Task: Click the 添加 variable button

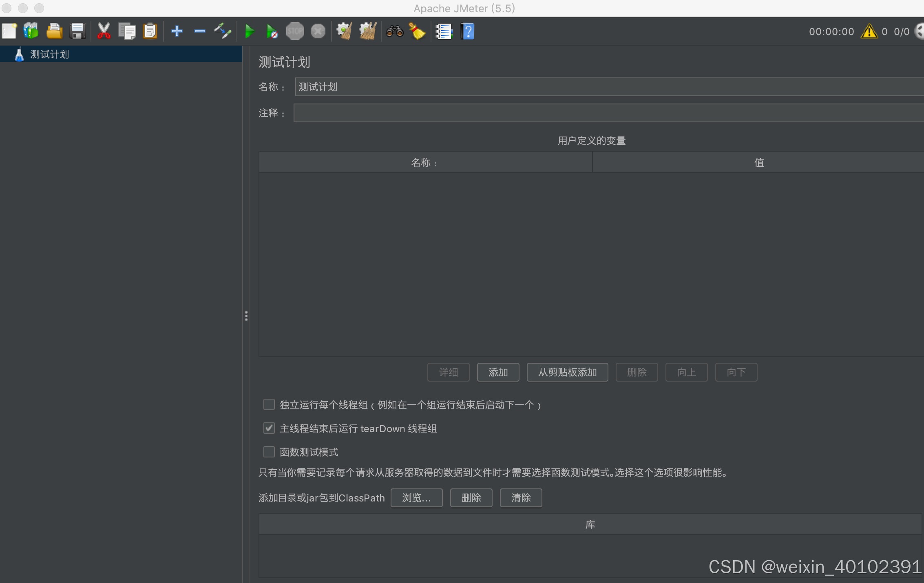Action: coord(498,372)
